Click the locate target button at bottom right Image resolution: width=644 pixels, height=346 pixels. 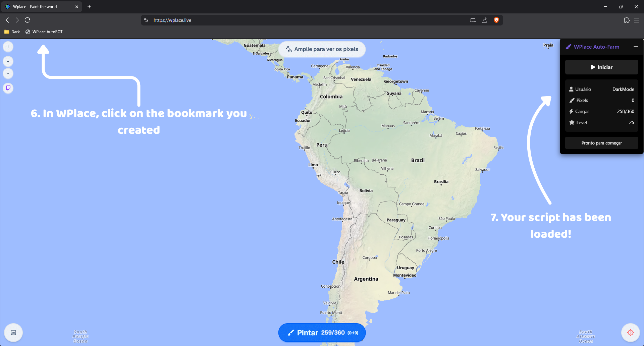point(631,333)
